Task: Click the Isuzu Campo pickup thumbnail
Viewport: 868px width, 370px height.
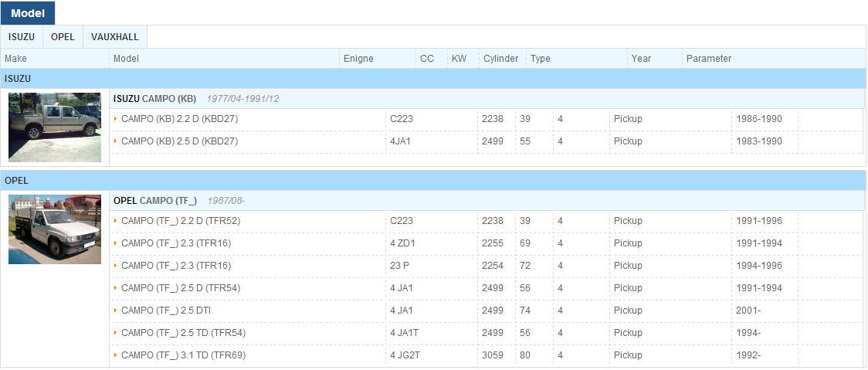Action: (55, 127)
